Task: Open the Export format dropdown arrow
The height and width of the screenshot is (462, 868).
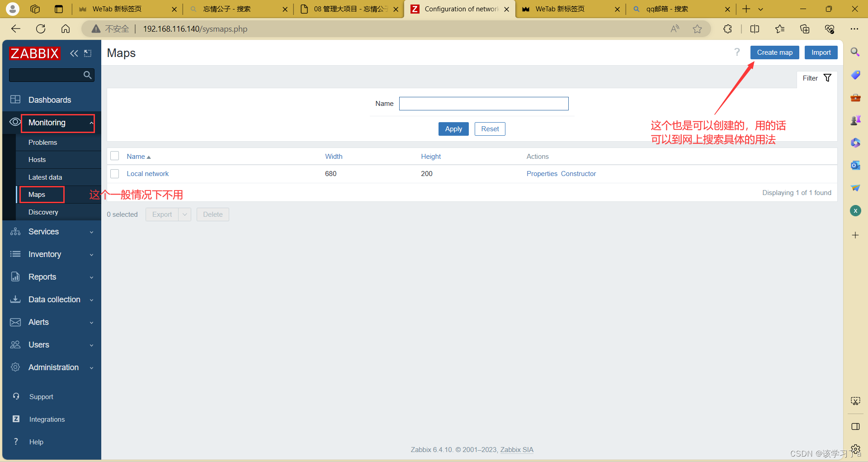Action: pos(185,214)
